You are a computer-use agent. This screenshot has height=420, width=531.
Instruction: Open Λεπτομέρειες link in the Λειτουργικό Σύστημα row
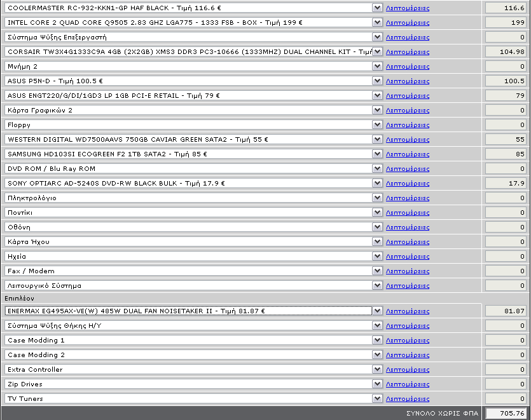coord(408,286)
